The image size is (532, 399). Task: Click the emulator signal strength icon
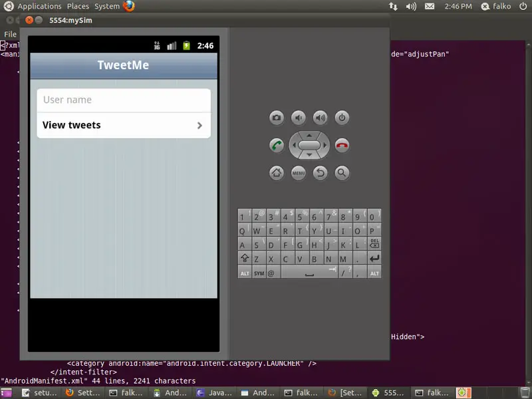[172, 45]
